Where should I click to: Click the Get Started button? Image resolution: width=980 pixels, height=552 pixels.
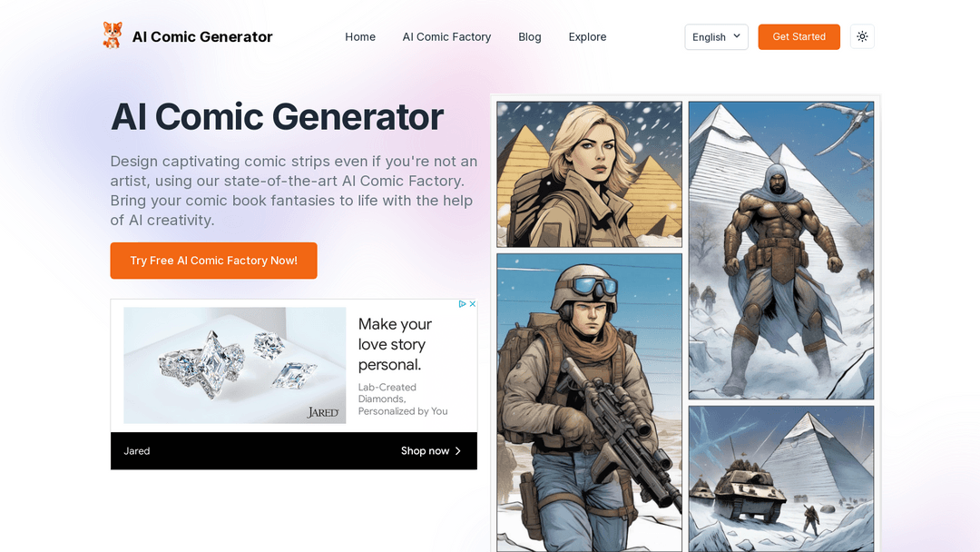click(799, 37)
